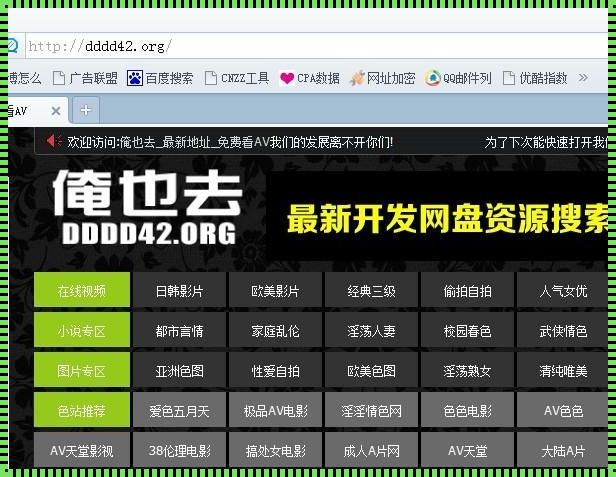Open the 网址加密 bookmark
The height and width of the screenshot is (477, 616).
click(382, 78)
